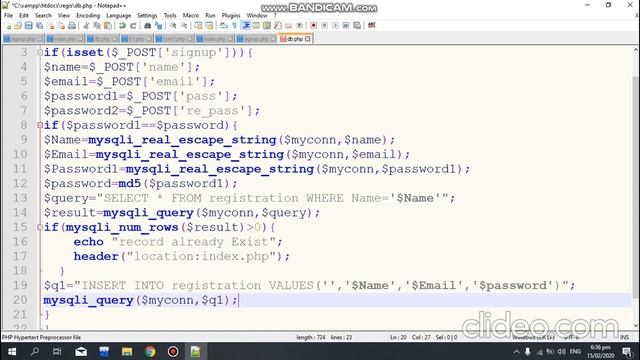Click 'length : 724' in status bar
The height and width of the screenshot is (360, 640).
(310, 337)
